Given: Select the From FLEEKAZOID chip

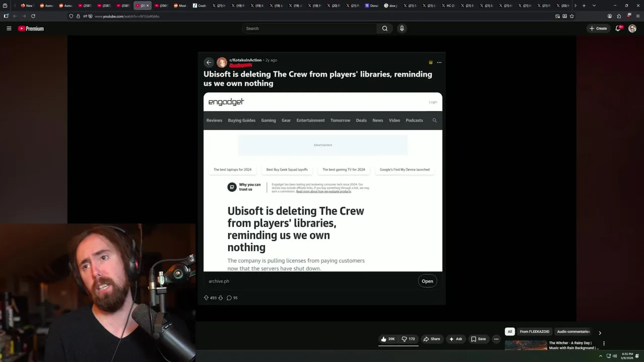Looking at the screenshot, I should [534, 332].
